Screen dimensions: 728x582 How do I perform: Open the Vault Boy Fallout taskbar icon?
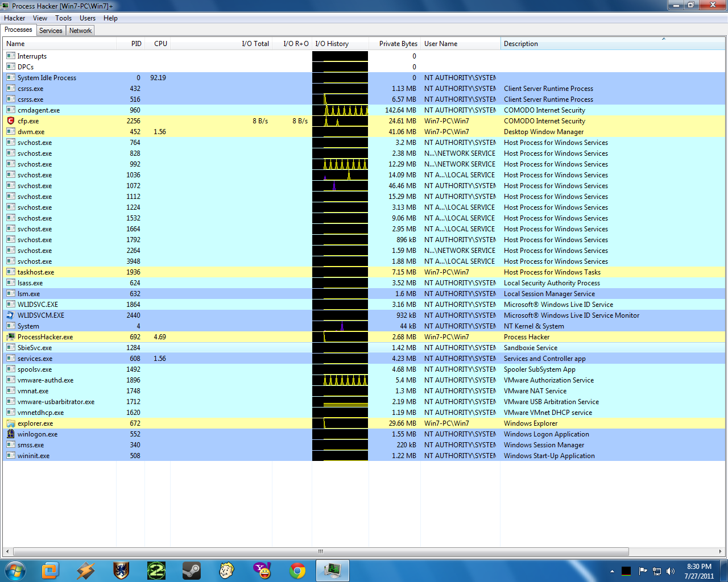(227, 571)
